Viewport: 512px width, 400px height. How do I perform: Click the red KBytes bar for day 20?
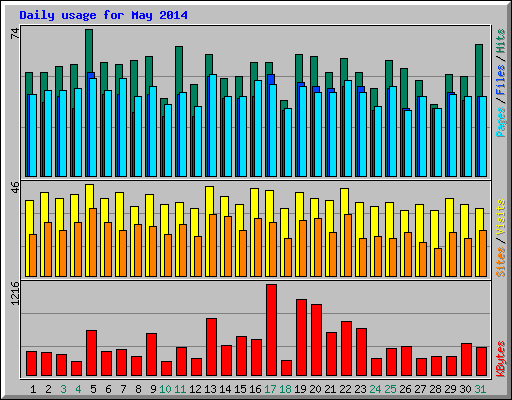(316, 340)
